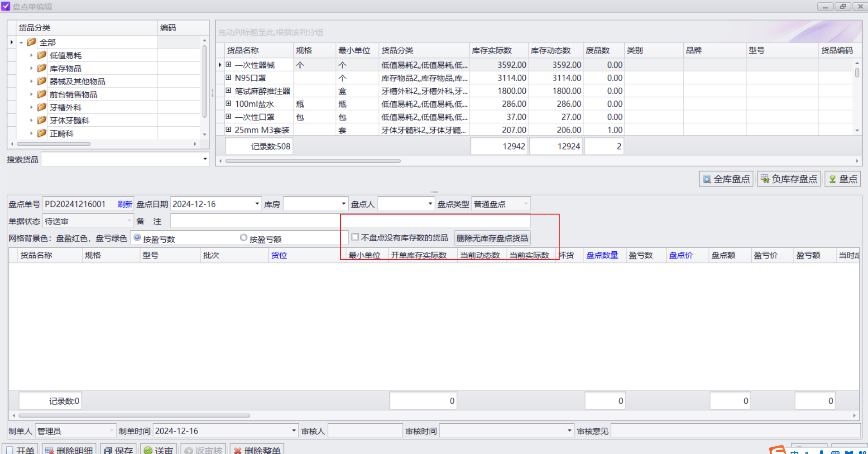Image resolution: width=868 pixels, height=454 pixels.
Task: Click the 货品名称 column header in top grid
Action: tap(259, 50)
